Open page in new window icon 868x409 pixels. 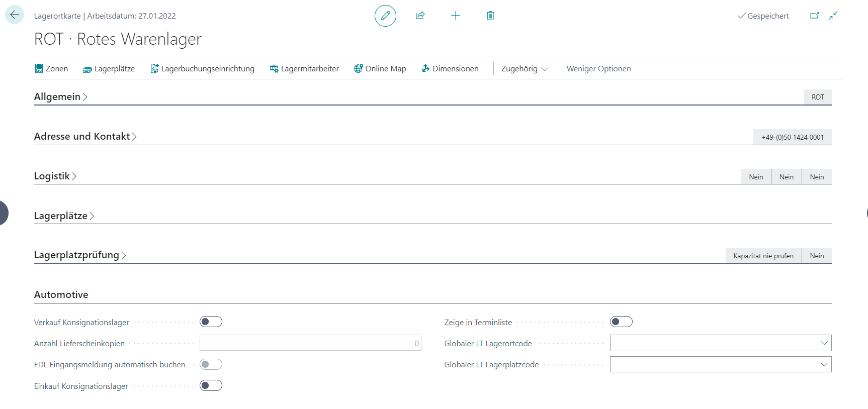pos(814,16)
